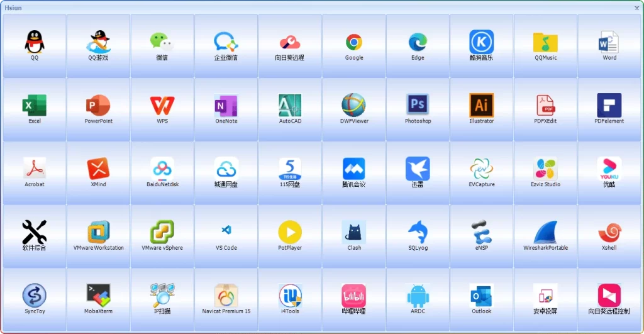Open 软件综合 tools folder
The image size is (644, 334).
(x=35, y=237)
